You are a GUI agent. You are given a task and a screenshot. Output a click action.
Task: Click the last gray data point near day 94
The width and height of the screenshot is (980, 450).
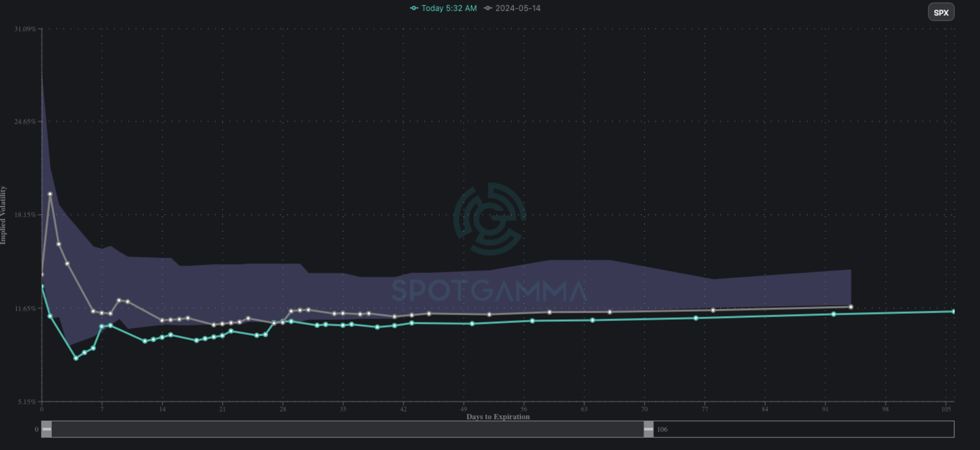851,307
